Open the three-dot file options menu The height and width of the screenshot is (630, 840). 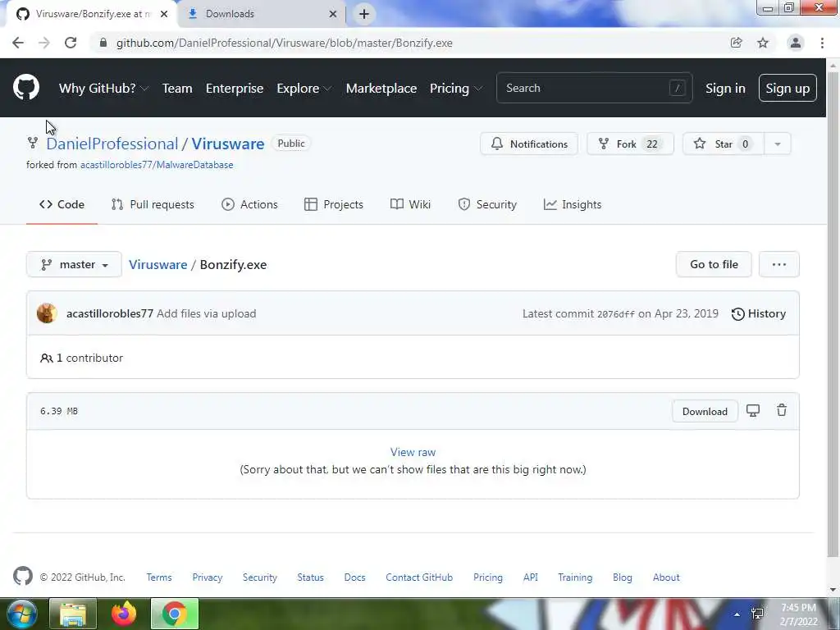pos(779,264)
